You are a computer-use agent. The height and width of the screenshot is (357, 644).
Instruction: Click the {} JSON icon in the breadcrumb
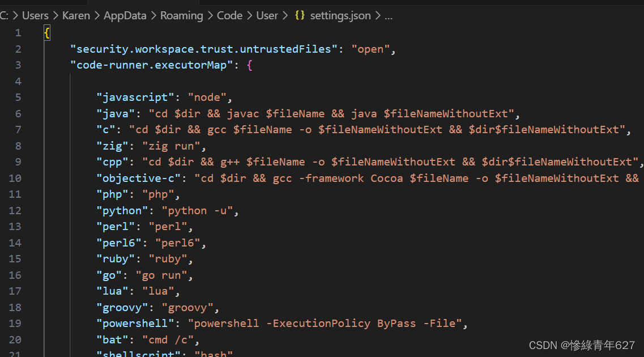tap(300, 15)
